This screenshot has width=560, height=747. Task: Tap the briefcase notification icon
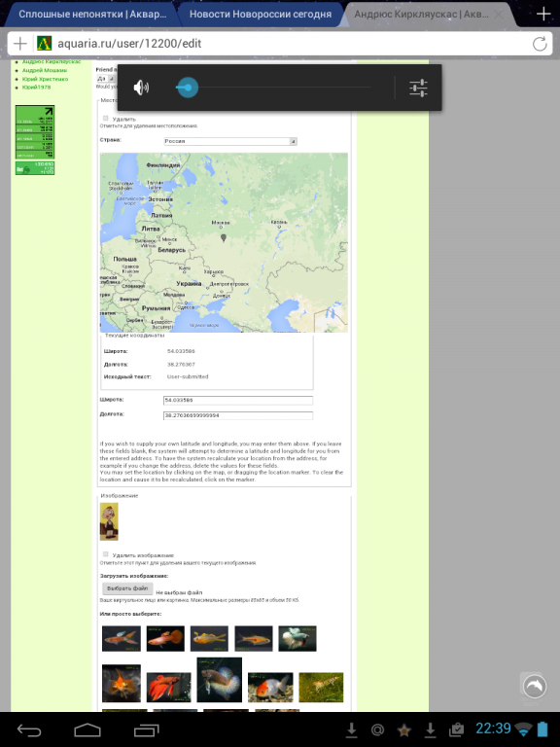(456, 729)
